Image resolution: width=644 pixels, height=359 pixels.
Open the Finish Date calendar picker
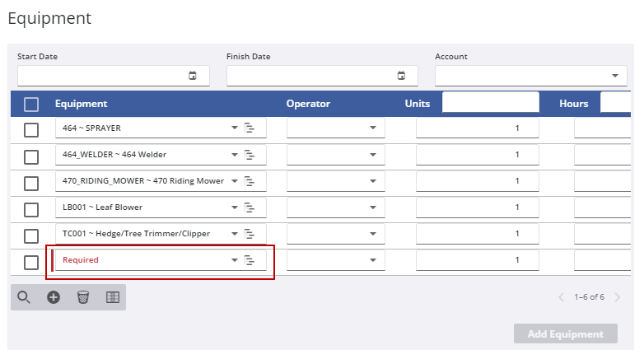401,76
